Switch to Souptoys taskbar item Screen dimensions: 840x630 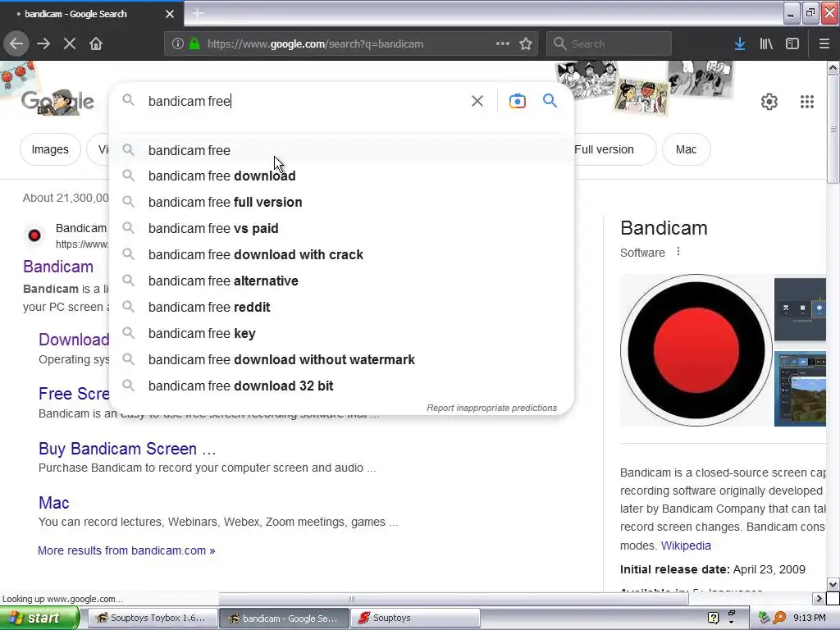click(416, 618)
